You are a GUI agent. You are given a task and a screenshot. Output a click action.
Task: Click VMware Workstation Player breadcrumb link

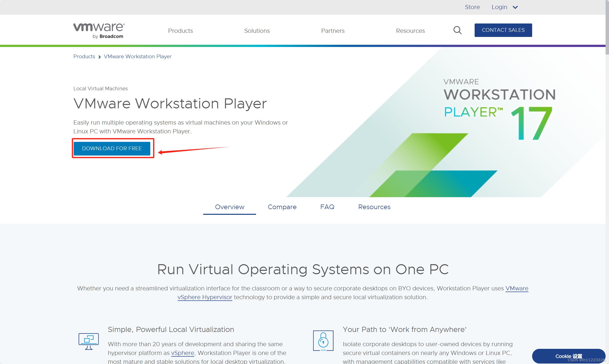pyautogui.click(x=138, y=57)
